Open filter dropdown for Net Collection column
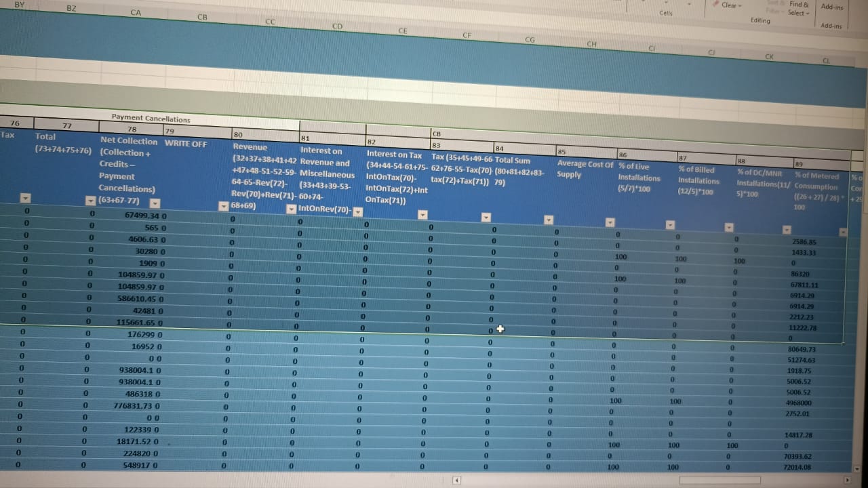868x488 pixels. point(155,203)
